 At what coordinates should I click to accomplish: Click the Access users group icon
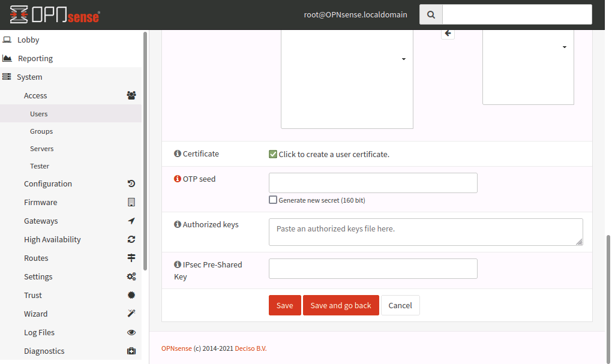pos(131,95)
